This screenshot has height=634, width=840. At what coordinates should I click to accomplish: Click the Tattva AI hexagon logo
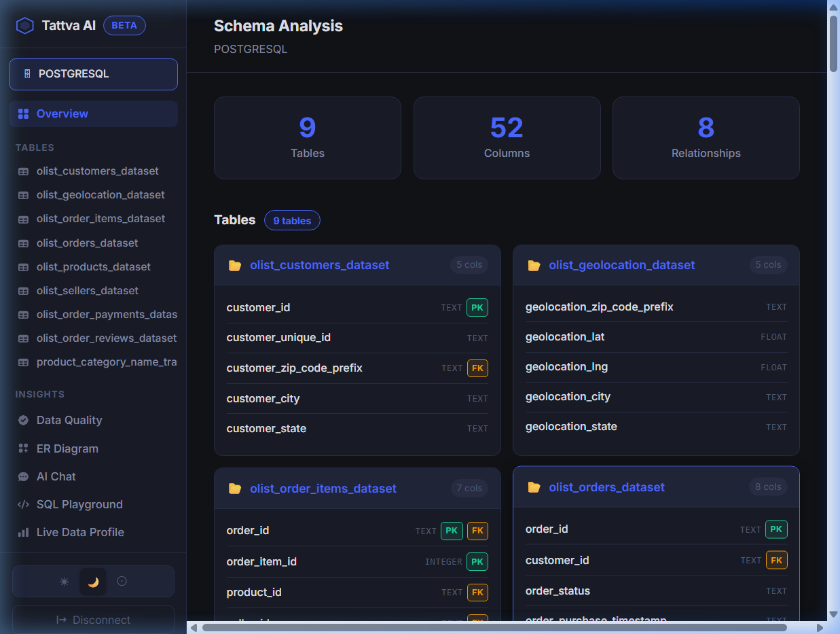pos(24,25)
